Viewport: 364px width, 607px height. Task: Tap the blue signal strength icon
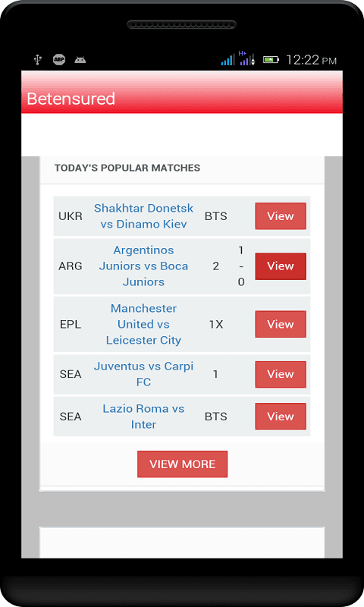click(227, 60)
